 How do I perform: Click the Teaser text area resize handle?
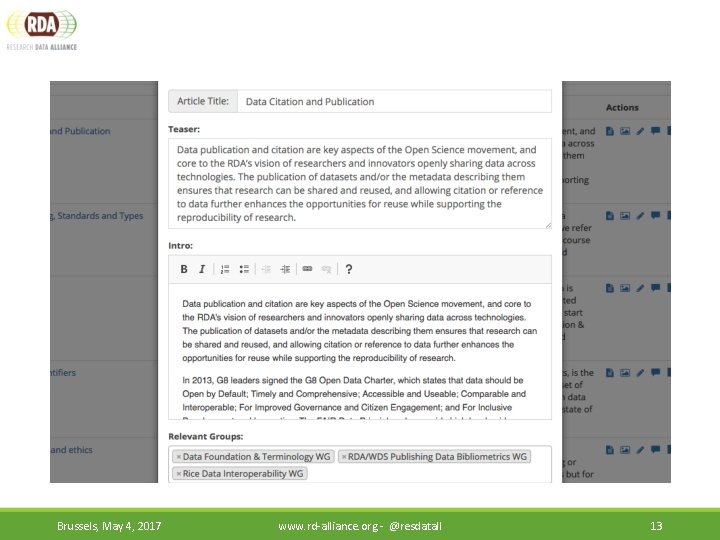coord(548,225)
